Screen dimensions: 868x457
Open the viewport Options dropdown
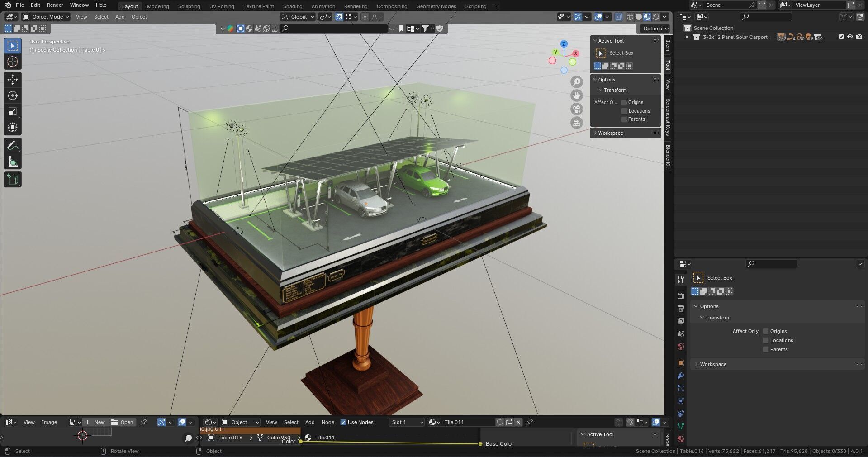point(656,29)
